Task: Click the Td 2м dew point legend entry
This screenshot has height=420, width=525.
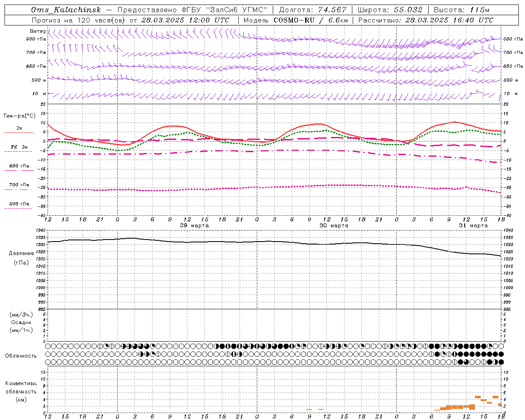Action: [19, 147]
